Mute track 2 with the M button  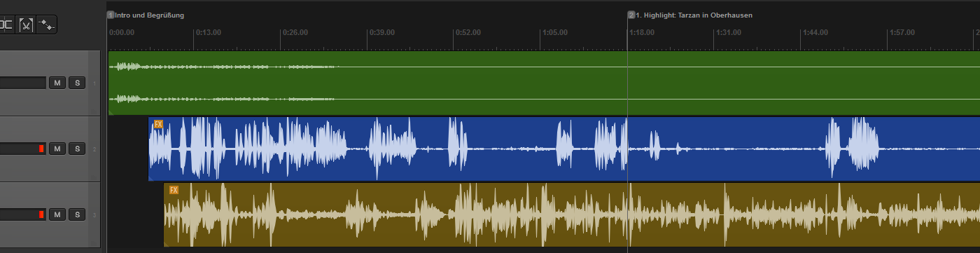click(57, 149)
